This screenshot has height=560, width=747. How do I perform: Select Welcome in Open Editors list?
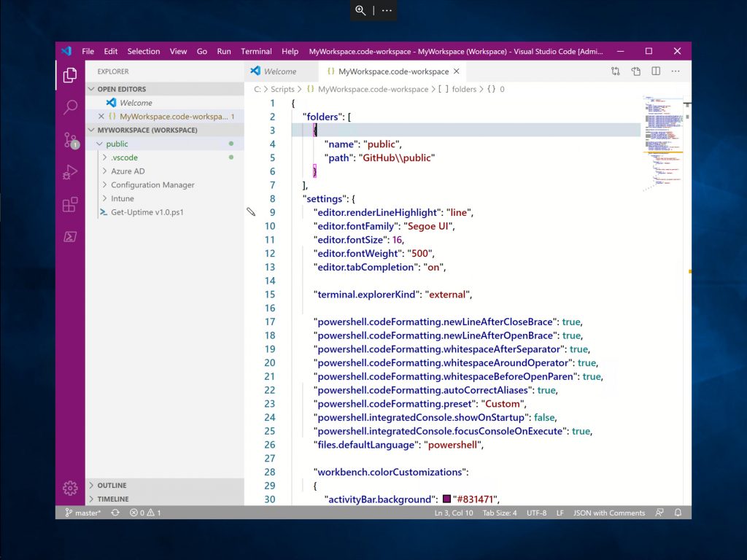click(x=136, y=103)
